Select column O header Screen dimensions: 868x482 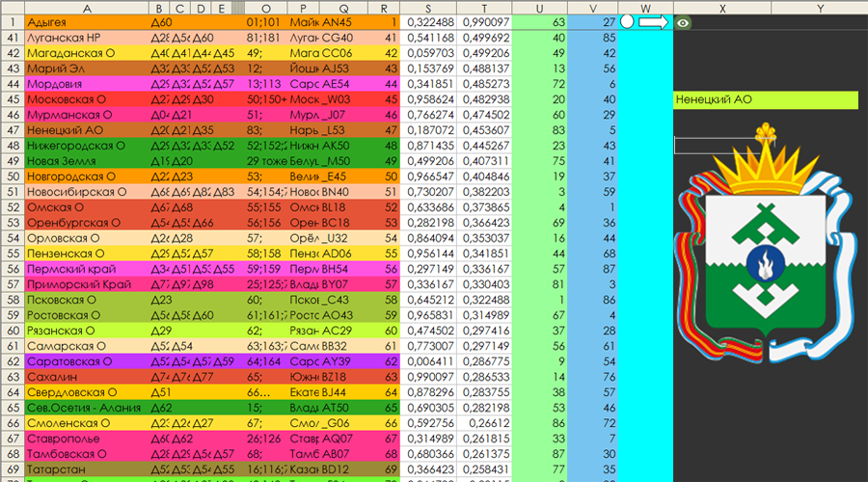tap(266, 8)
